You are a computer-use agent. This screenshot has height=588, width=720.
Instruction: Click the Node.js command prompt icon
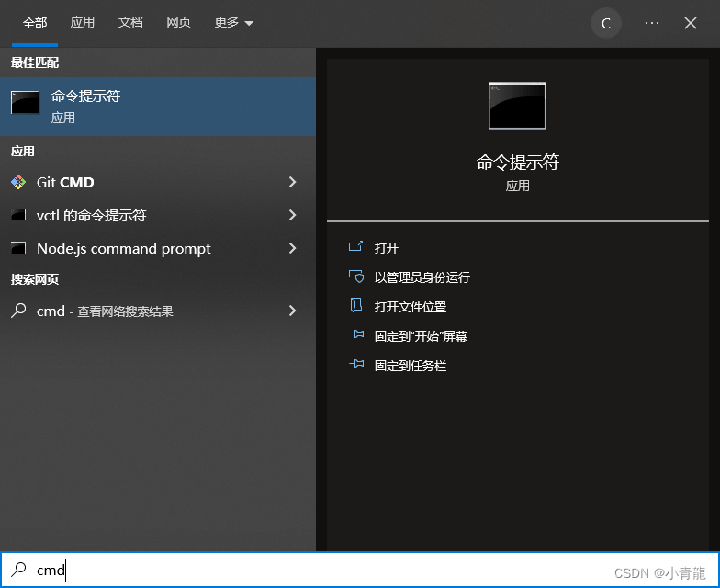(18, 248)
